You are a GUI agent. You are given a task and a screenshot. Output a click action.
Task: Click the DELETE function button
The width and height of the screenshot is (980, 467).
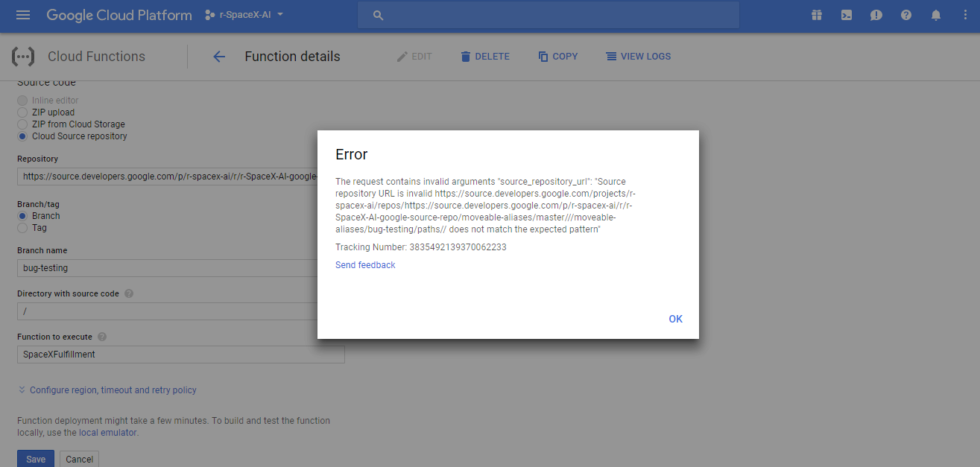coord(485,57)
